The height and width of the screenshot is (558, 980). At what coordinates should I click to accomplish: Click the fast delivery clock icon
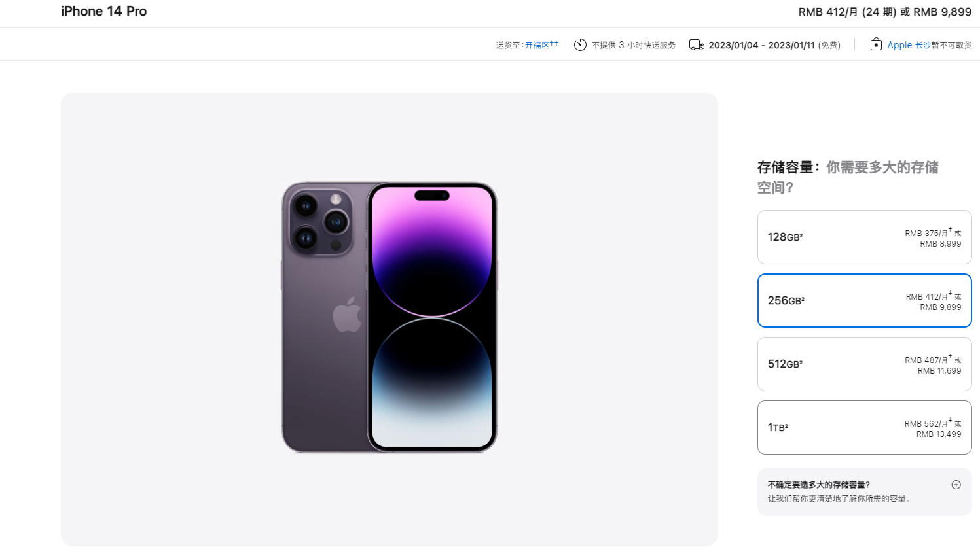pos(580,44)
